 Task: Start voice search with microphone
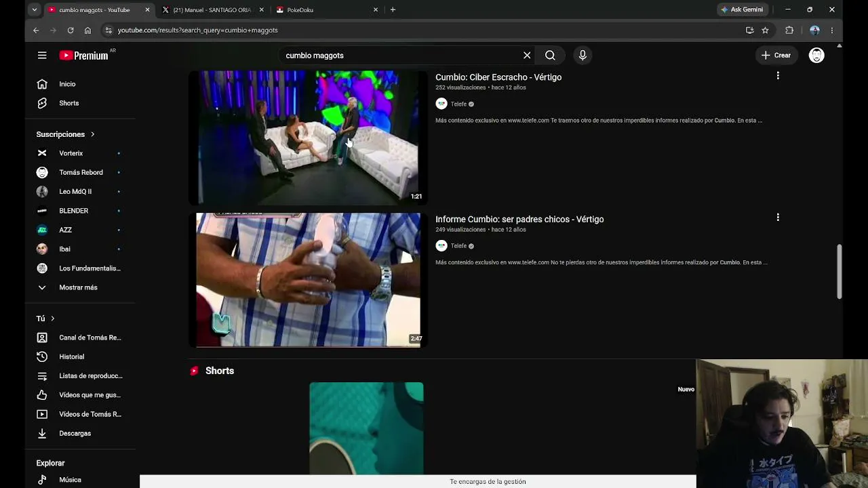[x=583, y=56]
